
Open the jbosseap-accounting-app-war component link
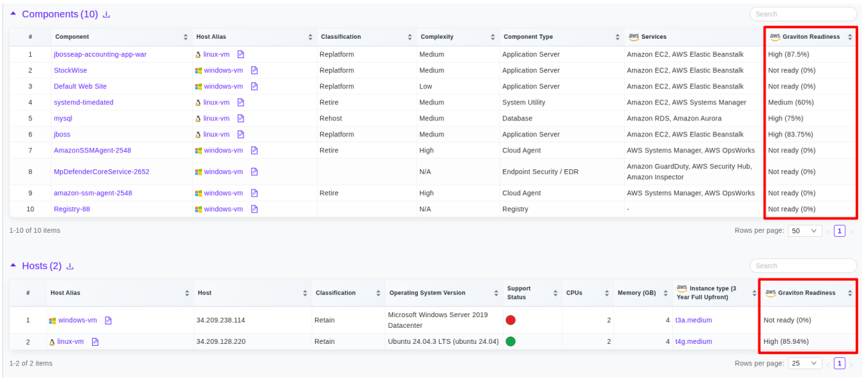click(x=100, y=54)
